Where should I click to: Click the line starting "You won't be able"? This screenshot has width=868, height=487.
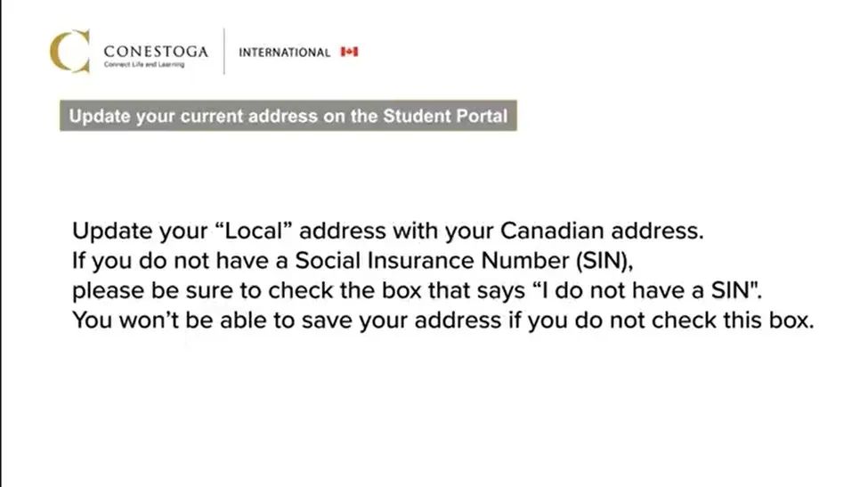pyautogui.click(x=442, y=321)
